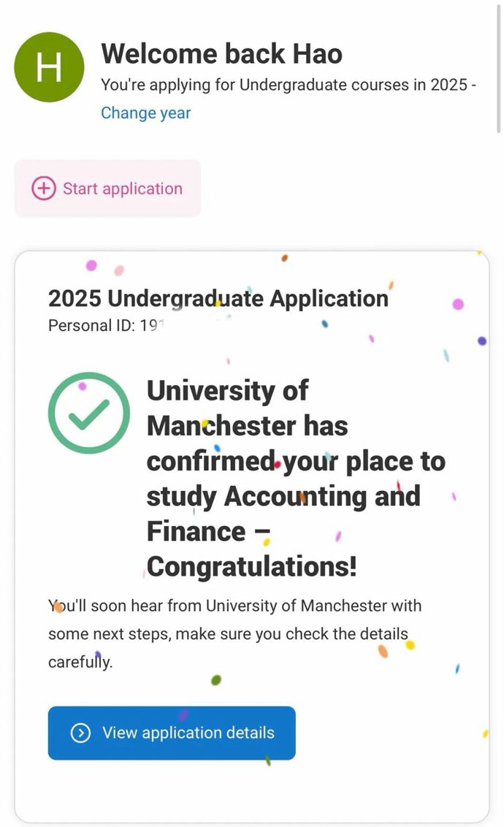Screen dimensions: 504x827
Task: Click the Welcome back Hao heading
Action: [221, 53]
